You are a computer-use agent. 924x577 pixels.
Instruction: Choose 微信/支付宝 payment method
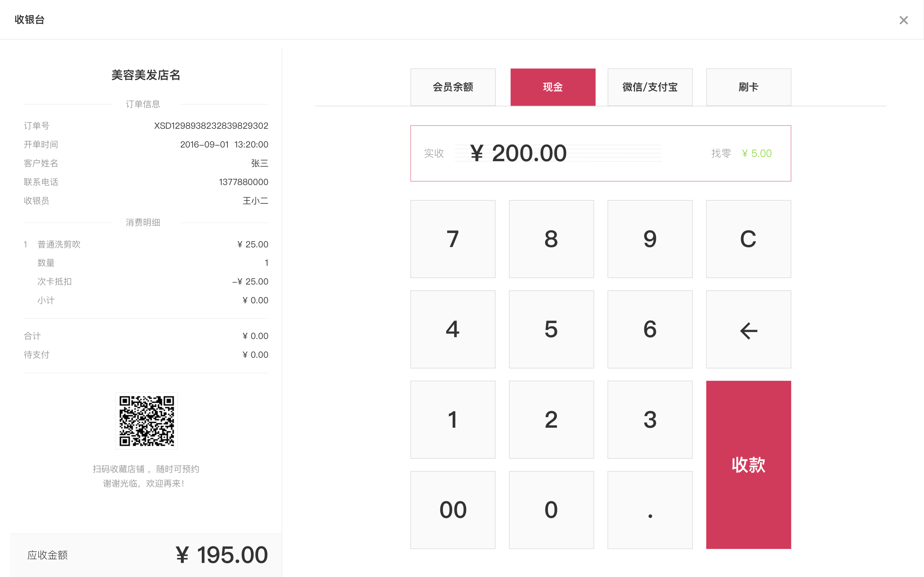click(x=649, y=87)
